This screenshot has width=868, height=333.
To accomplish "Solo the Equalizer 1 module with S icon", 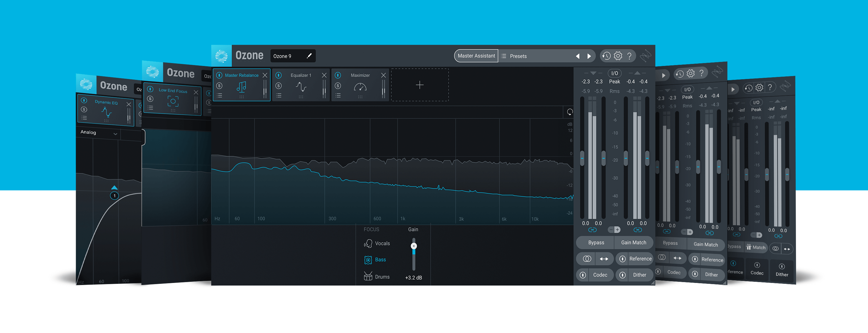I will [279, 86].
